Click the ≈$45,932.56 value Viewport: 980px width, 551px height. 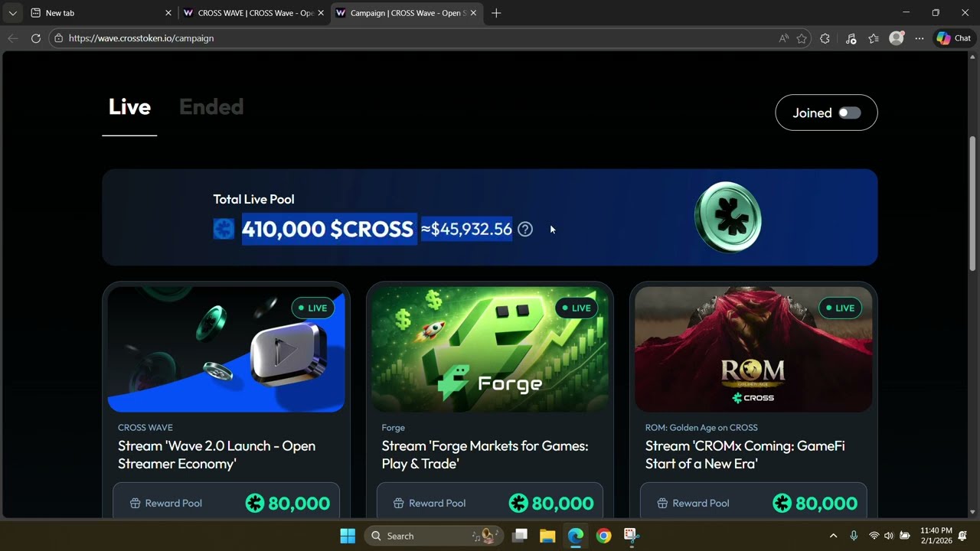click(466, 229)
